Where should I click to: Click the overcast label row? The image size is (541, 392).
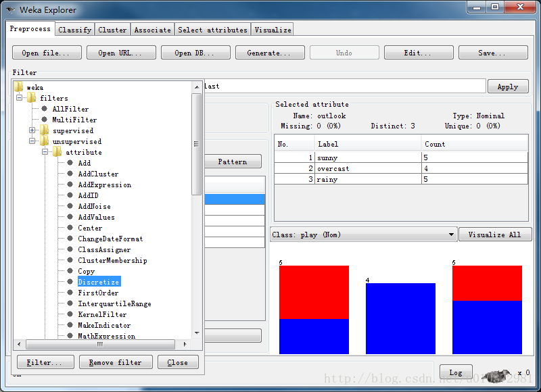(x=401, y=168)
